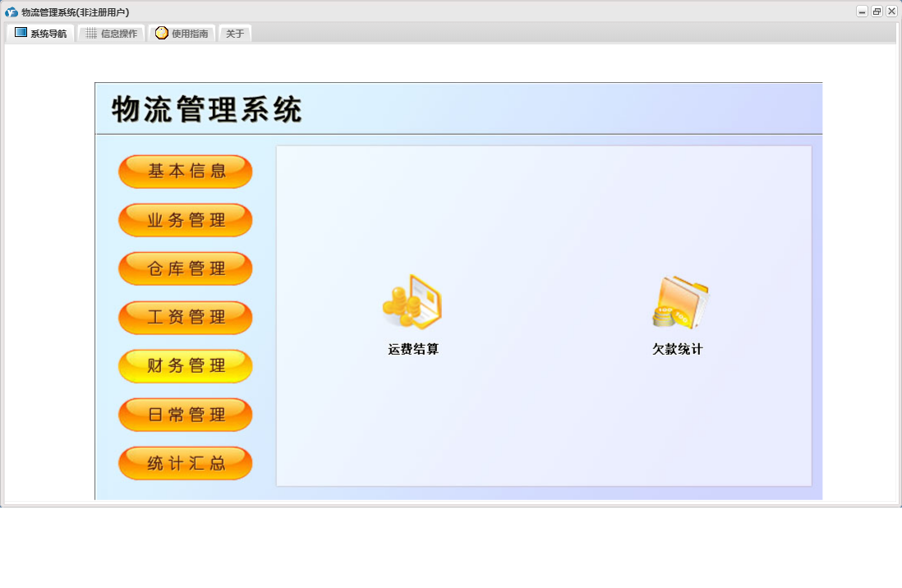Select the 基本信息 sidebar button

pos(186,172)
